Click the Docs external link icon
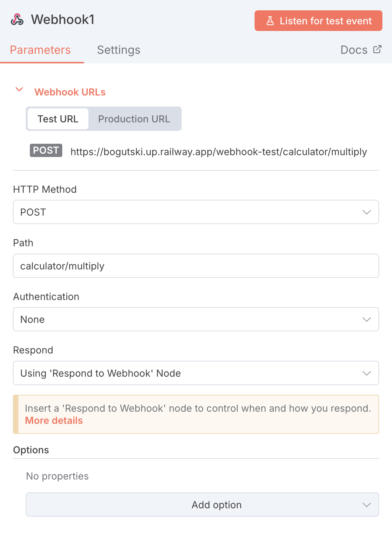This screenshot has width=392, height=544. click(377, 49)
